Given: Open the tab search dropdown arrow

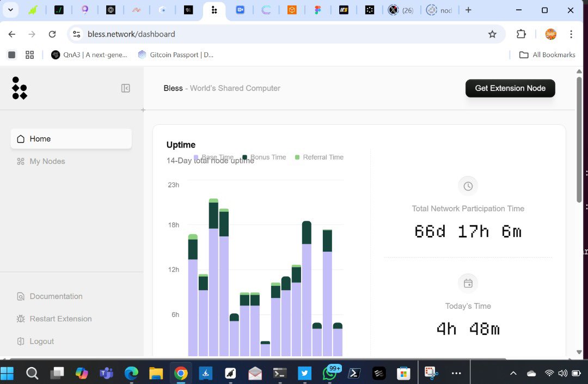Looking at the screenshot, I should [10, 10].
